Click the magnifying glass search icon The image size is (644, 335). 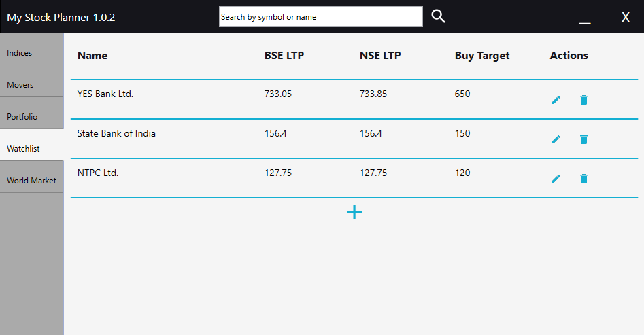(439, 16)
